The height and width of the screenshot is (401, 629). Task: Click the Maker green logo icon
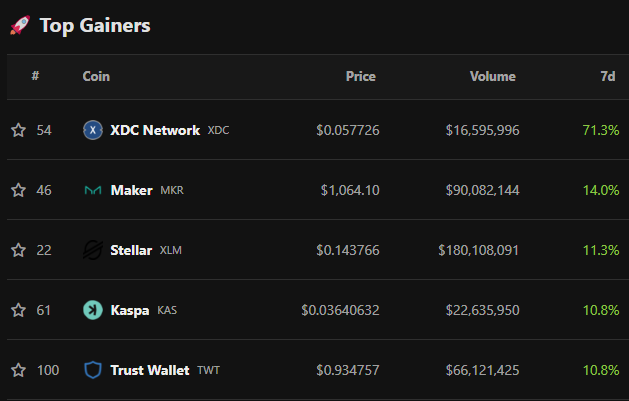tap(93, 190)
